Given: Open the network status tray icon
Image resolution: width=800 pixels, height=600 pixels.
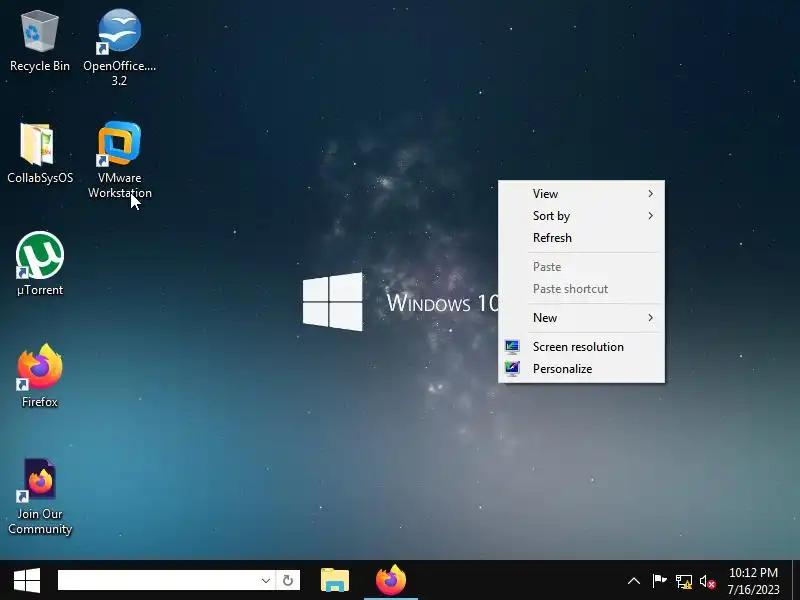Looking at the screenshot, I should point(684,581).
